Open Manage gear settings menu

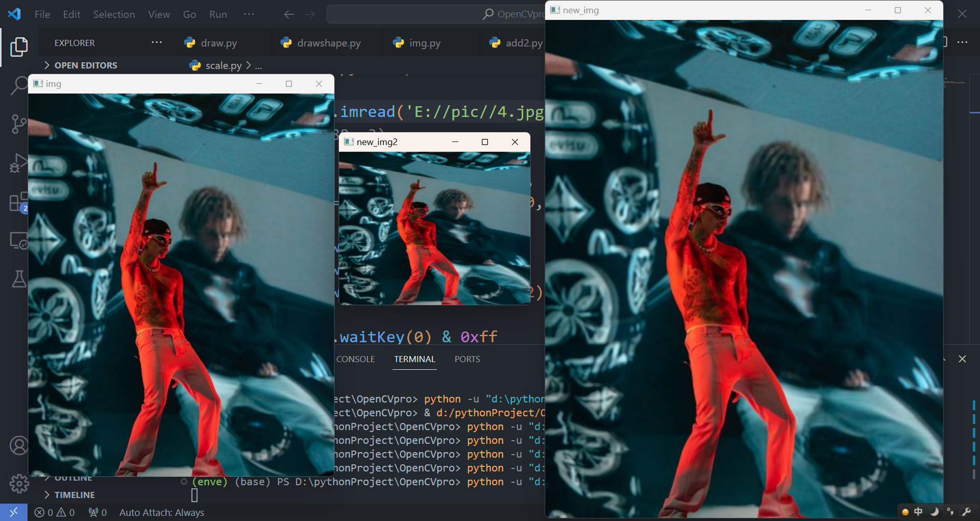pyautogui.click(x=19, y=483)
